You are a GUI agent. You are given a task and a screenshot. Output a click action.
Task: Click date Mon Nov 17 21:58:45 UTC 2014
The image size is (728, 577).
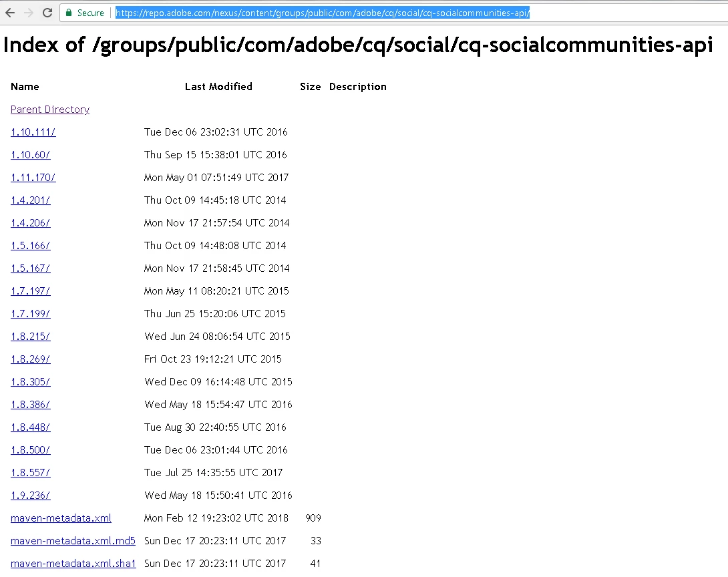[217, 268]
